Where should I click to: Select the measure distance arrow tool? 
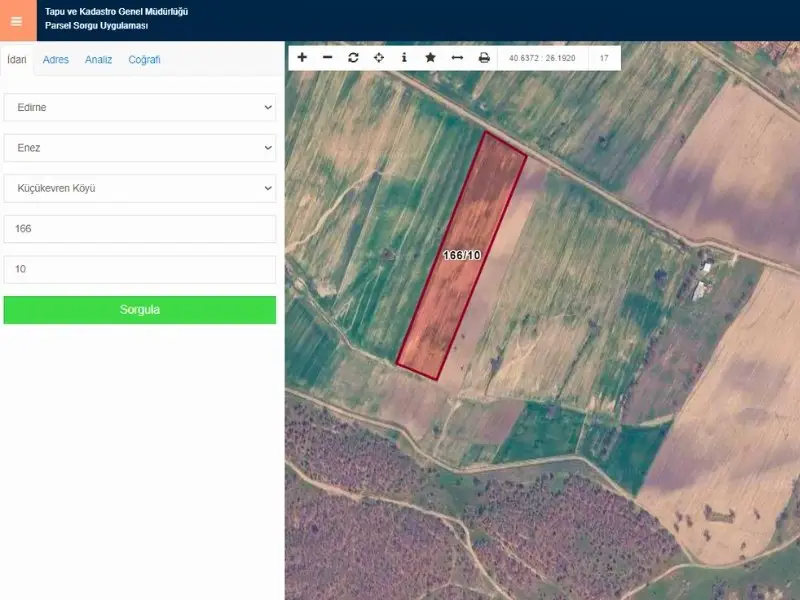point(457,58)
